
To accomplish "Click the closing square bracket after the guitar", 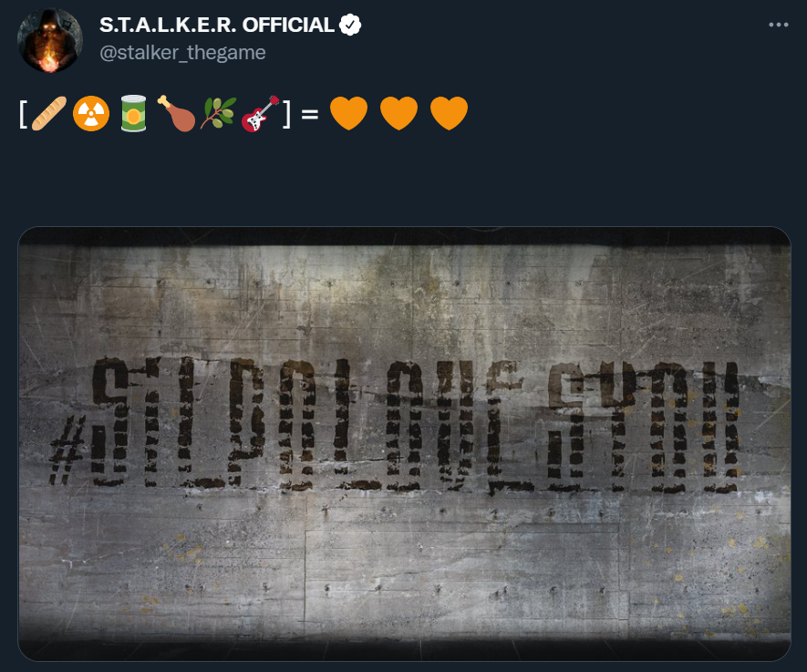I will pyautogui.click(x=286, y=114).
